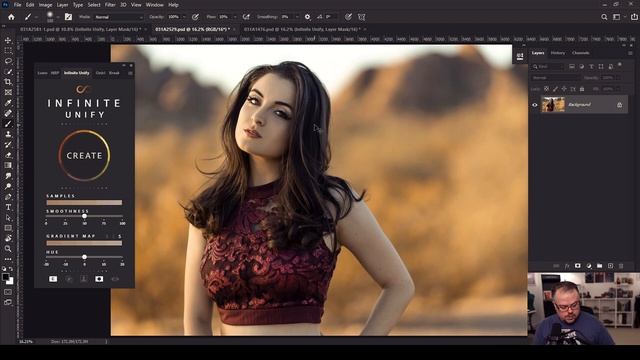
Task: Select the Lasso tool
Action: pos(8,61)
